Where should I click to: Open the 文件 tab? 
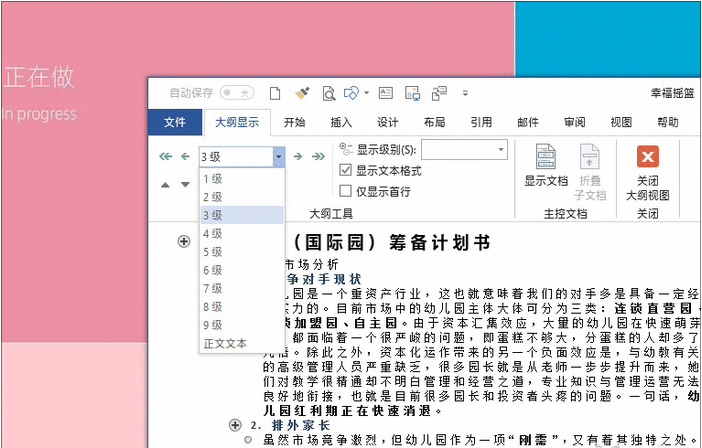click(175, 122)
